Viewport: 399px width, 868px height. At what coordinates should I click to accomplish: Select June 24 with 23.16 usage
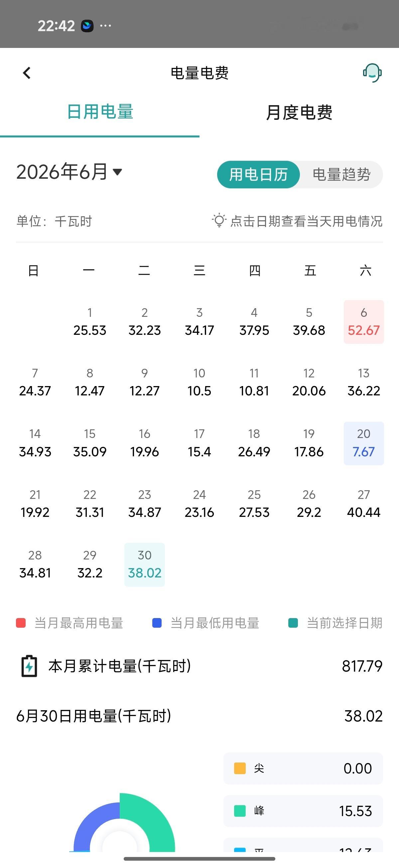pos(199,504)
